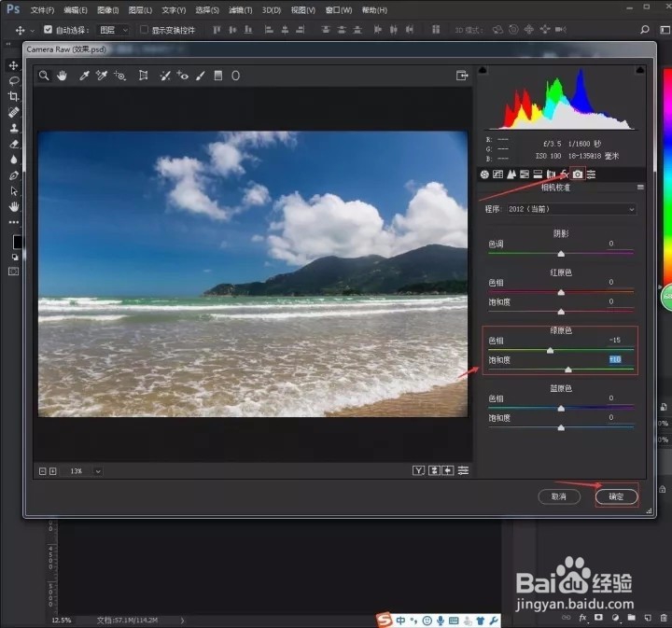Open the 图像(I) menu

click(107, 10)
